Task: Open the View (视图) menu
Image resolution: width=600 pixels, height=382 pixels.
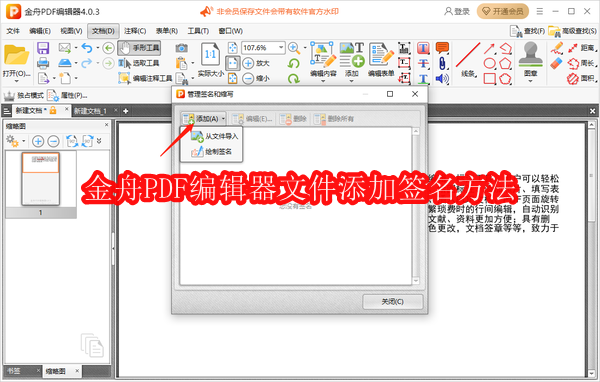Action: click(71, 31)
